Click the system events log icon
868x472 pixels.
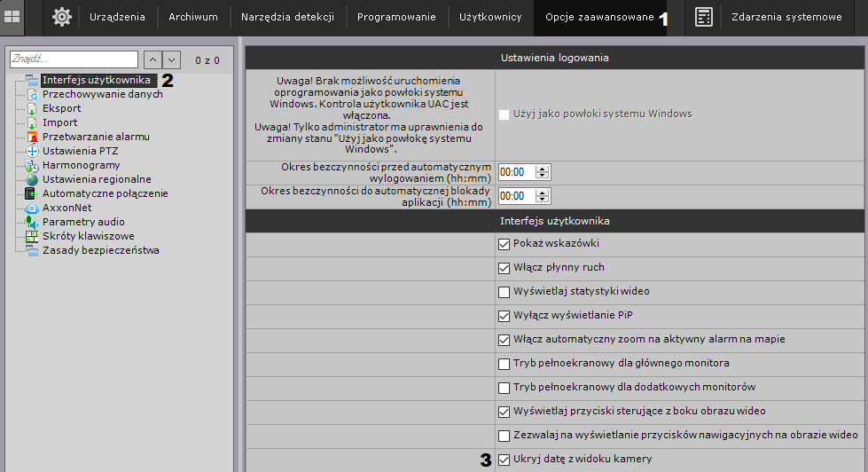pyautogui.click(x=704, y=17)
